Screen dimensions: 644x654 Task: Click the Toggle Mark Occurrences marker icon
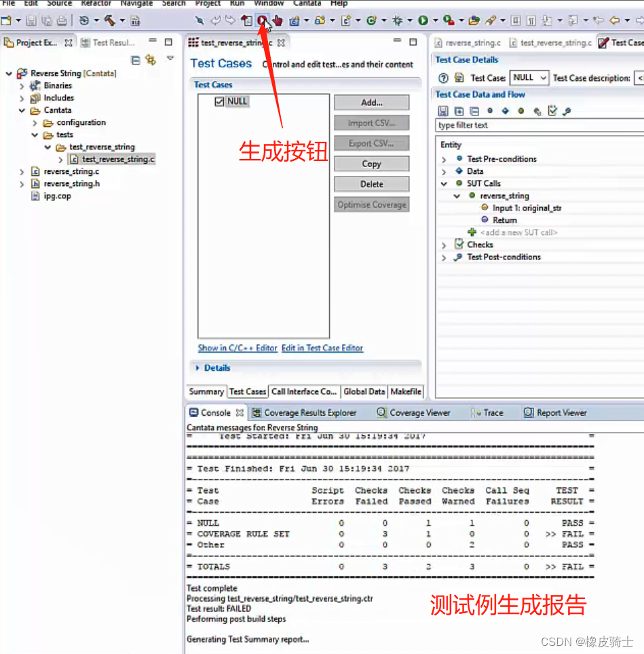click(490, 20)
